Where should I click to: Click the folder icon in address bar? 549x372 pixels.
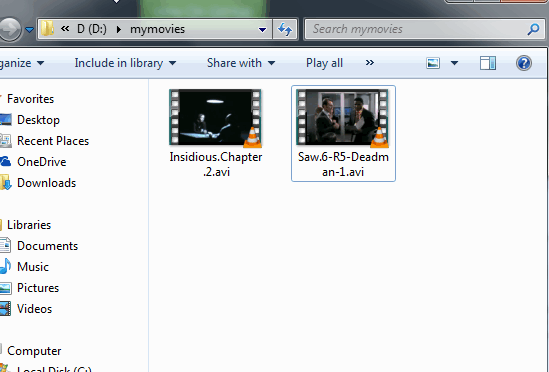tap(47, 29)
